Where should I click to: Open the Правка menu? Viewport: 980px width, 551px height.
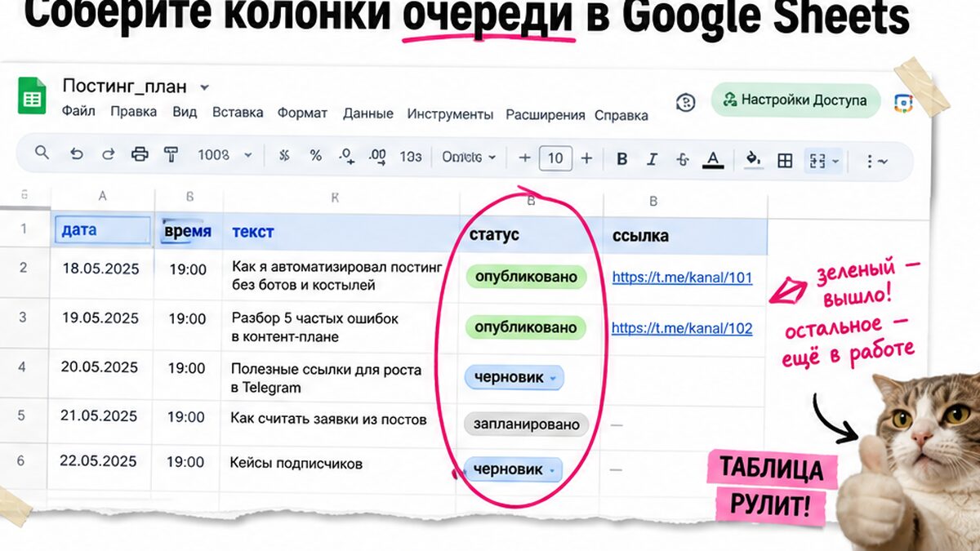point(134,112)
